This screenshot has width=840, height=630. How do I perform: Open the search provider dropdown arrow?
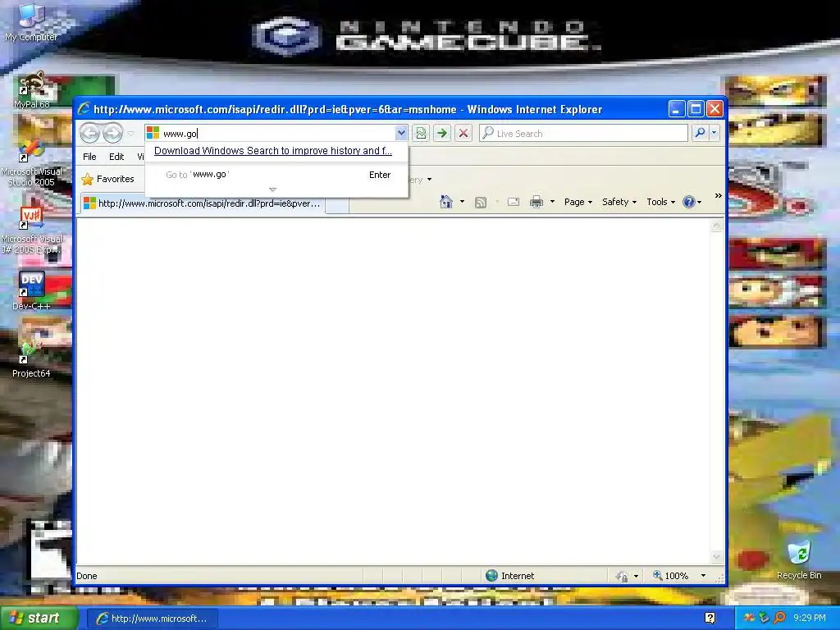pos(714,133)
